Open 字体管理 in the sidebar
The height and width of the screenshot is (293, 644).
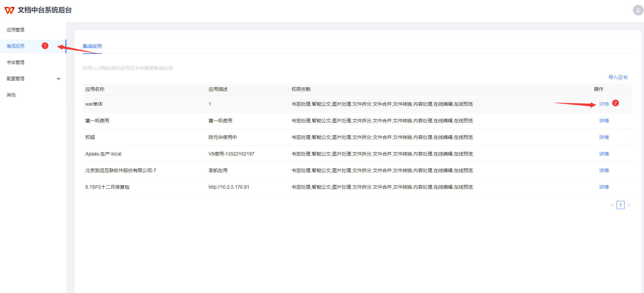click(x=16, y=62)
